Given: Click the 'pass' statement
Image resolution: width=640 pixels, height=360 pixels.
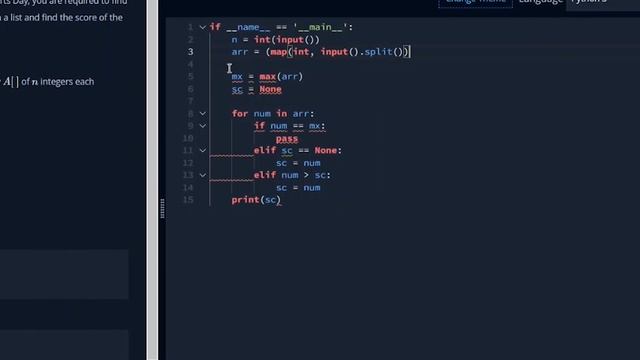Looking at the screenshot, I should (287, 138).
